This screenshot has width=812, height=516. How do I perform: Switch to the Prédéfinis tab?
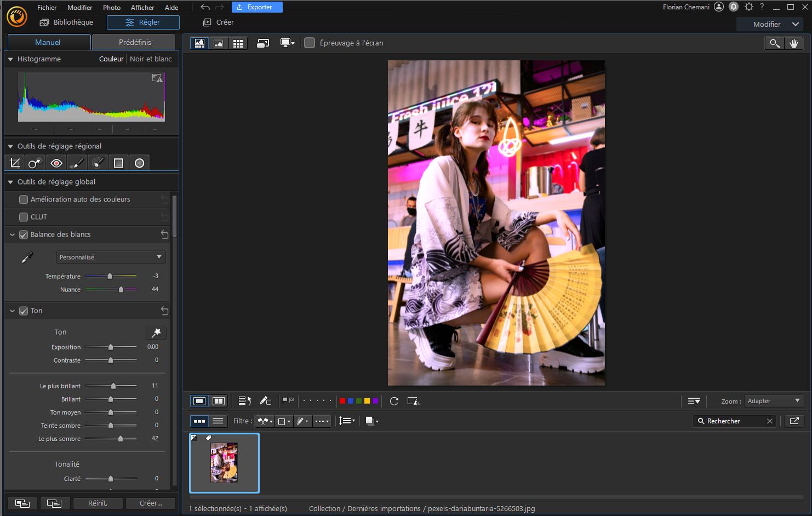click(x=134, y=42)
